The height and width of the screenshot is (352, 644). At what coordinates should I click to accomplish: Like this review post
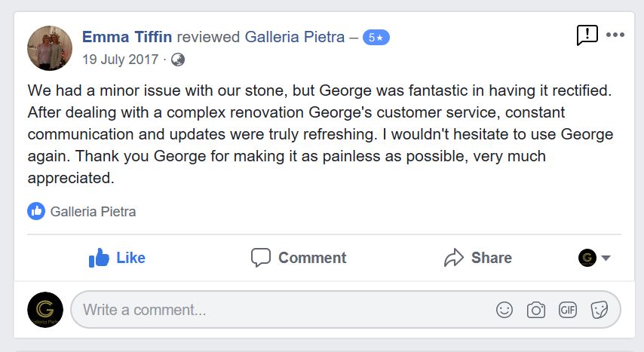point(117,258)
